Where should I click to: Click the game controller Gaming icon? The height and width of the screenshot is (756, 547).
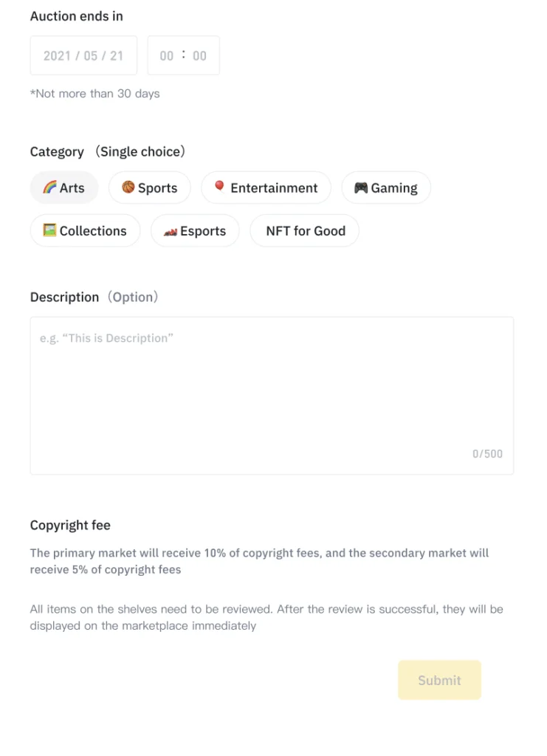coord(361,188)
